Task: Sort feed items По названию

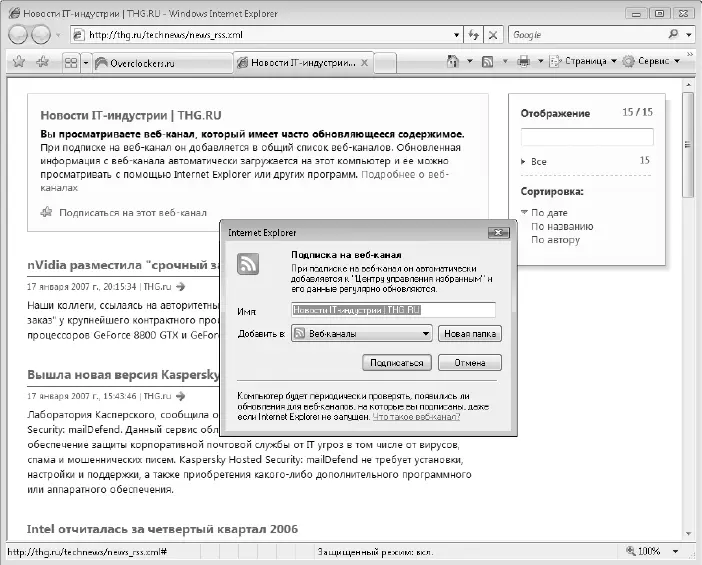Action: (x=562, y=227)
